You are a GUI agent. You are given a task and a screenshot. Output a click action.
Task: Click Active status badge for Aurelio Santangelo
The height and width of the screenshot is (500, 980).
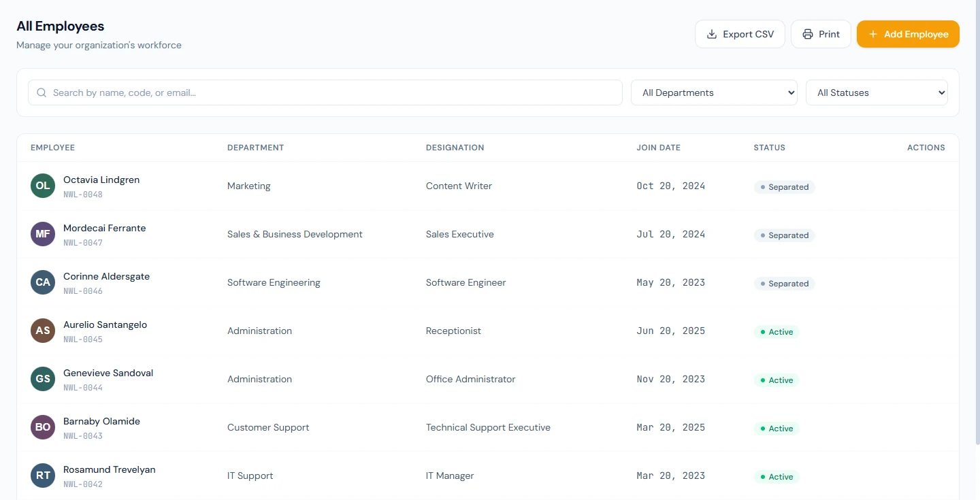(777, 332)
